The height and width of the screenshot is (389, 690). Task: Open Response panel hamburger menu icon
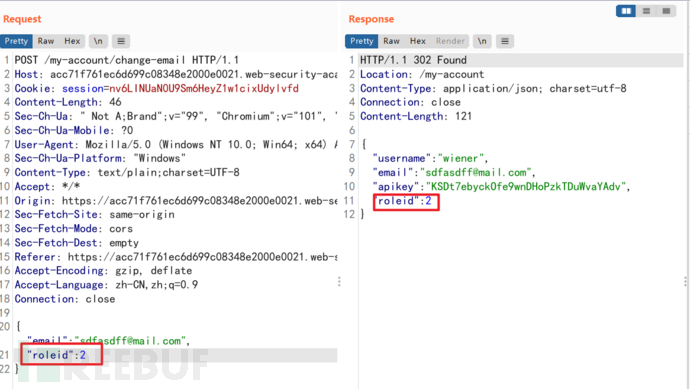505,41
